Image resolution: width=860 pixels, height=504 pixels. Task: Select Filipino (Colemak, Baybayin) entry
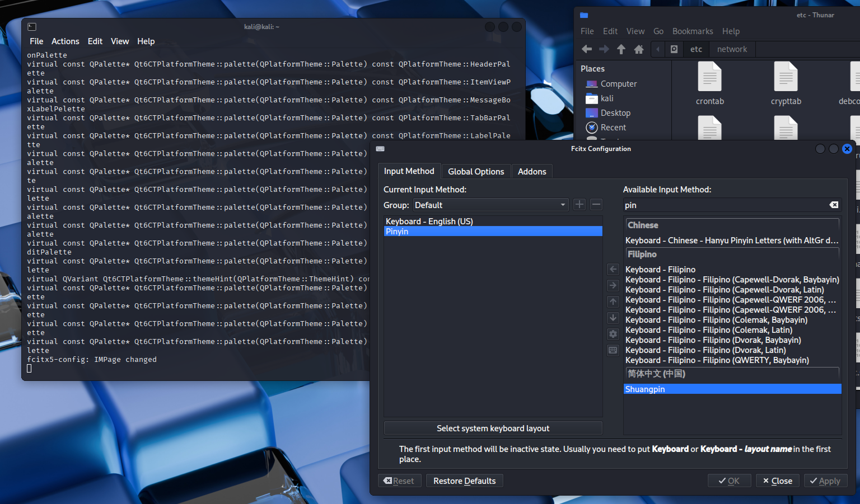tap(732, 320)
